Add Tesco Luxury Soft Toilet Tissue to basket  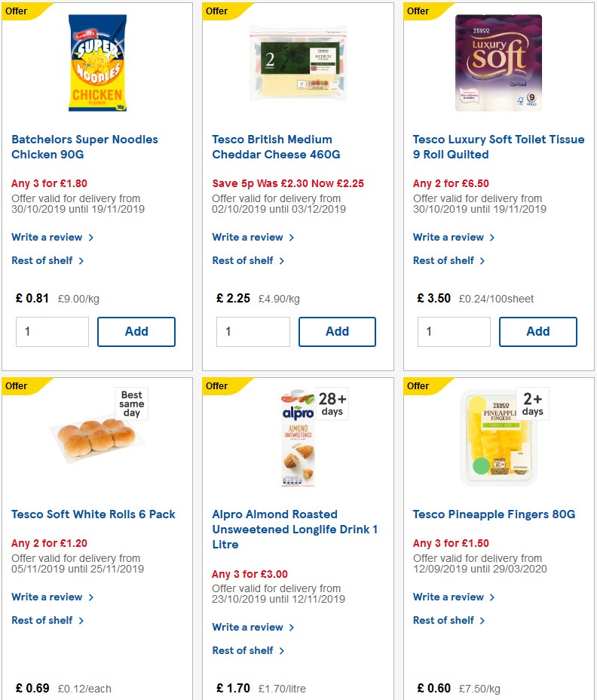click(x=537, y=331)
